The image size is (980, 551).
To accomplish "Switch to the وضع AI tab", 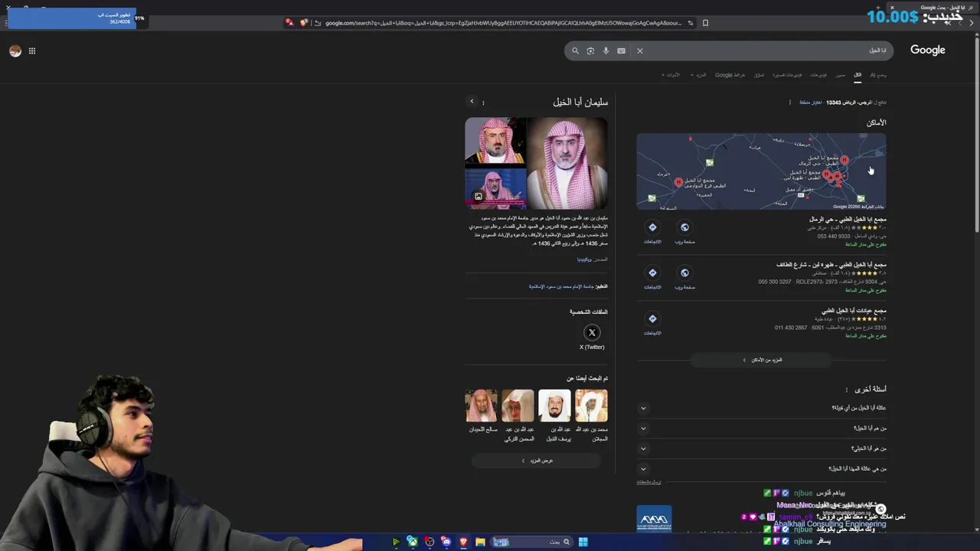I will (x=877, y=75).
